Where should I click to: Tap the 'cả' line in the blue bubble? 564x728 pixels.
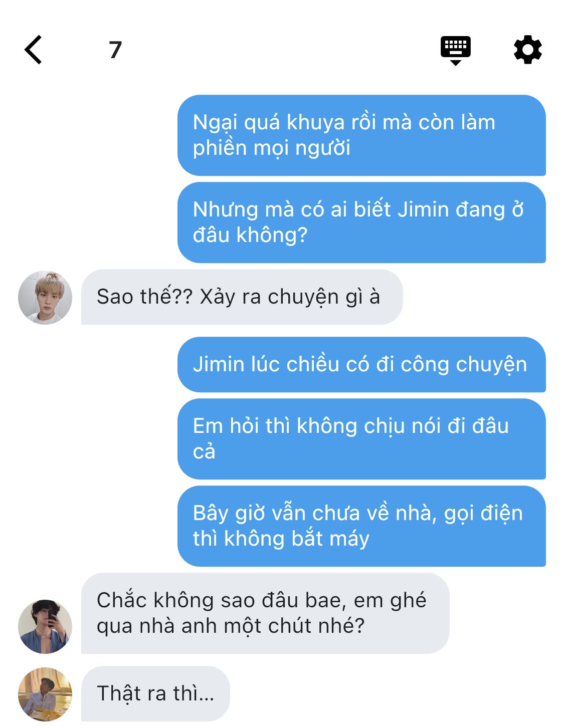pyautogui.click(x=204, y=452)
